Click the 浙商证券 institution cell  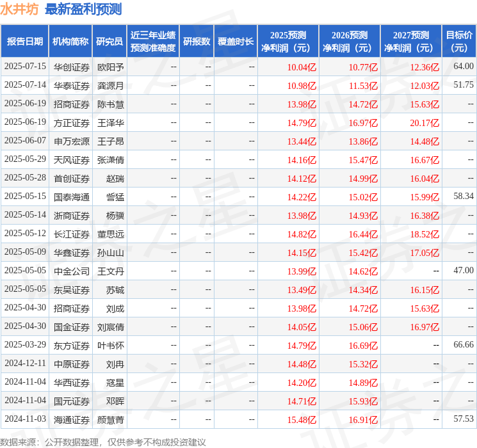(72, 215)
